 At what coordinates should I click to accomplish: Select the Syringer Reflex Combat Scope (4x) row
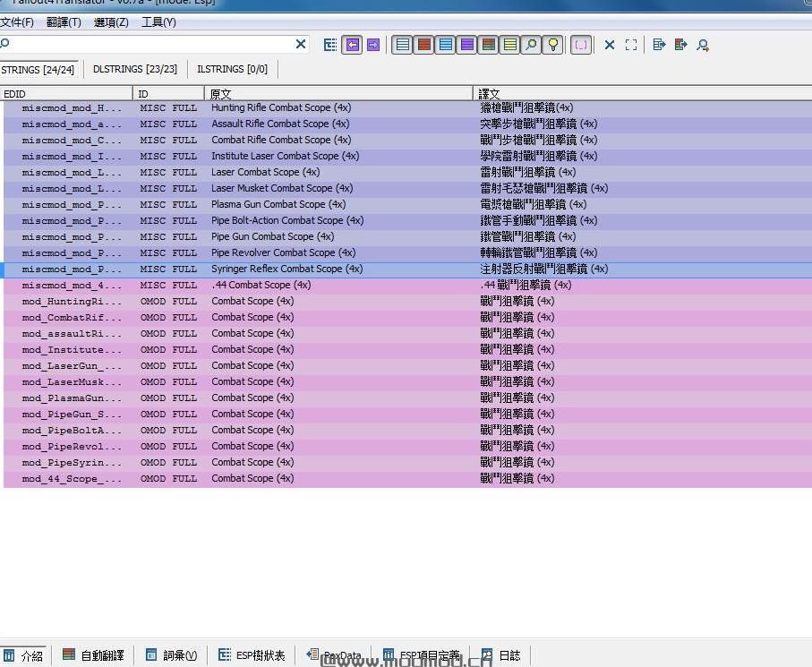click(x=407, y=269)
